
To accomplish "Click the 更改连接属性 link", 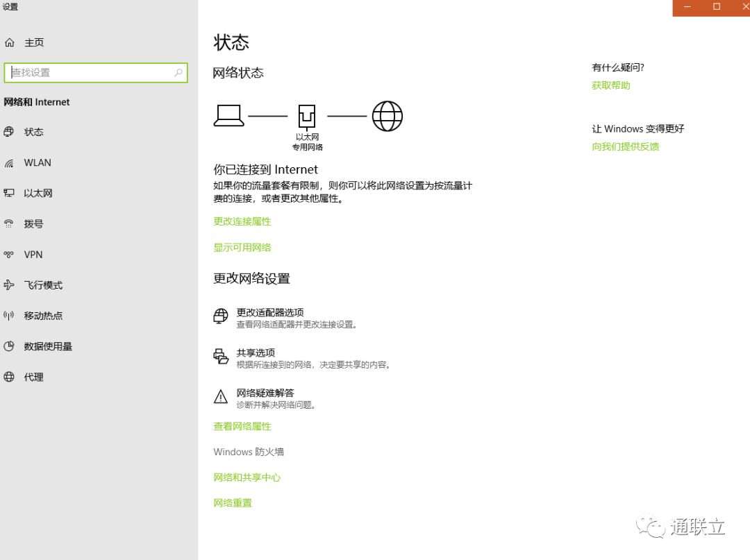I will tap(242, 221).
